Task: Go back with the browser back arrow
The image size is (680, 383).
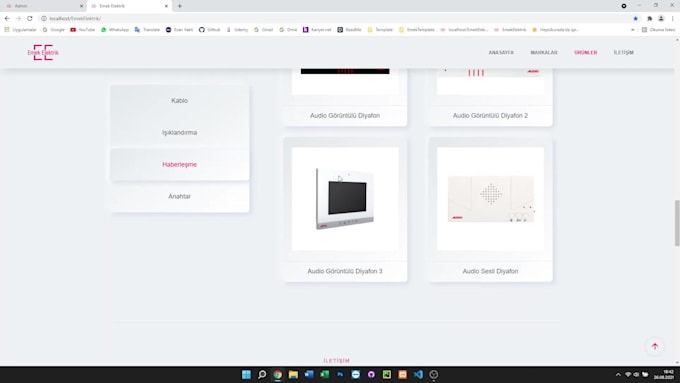Action: tap(7, 19)
